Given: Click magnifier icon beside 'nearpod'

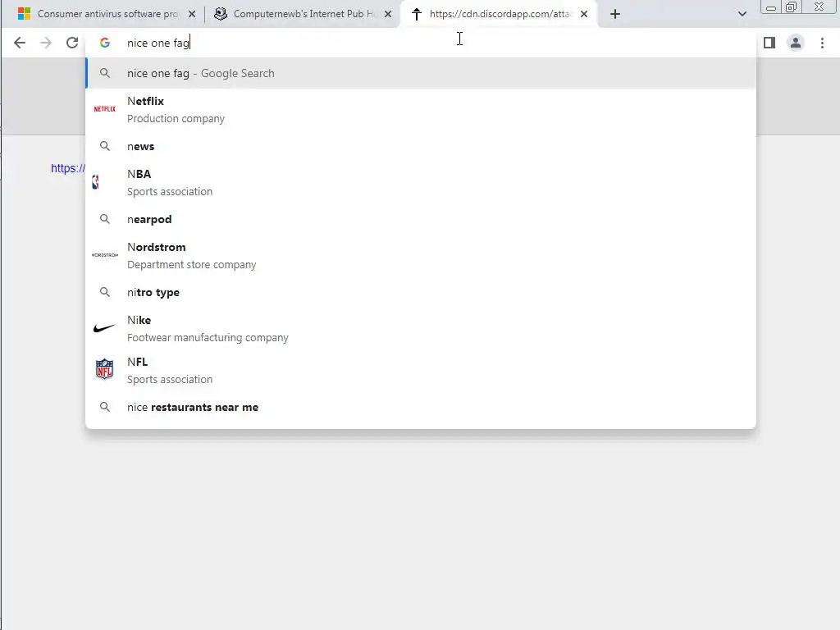Looking at the screenshot, I should (105, 219).
